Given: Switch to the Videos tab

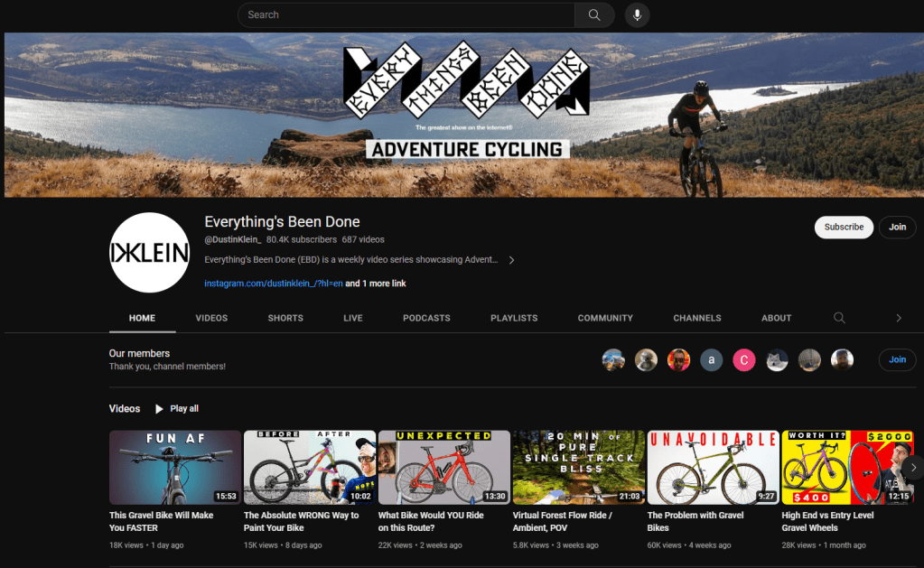Looking at the screenshot, I should pyautogui.click(x=211, y=318).
